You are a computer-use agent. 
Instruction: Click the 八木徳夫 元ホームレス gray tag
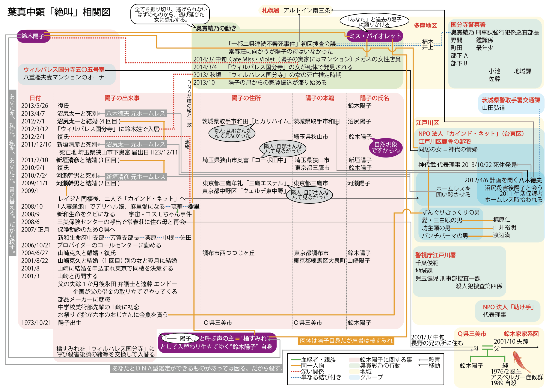(136, 113)
